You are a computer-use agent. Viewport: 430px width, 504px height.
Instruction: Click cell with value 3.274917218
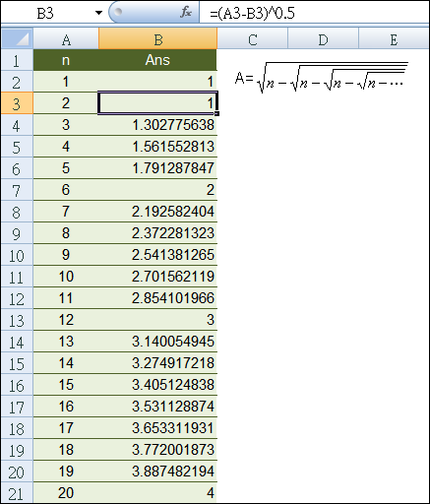pyautogui.click(x=157, y=363)
